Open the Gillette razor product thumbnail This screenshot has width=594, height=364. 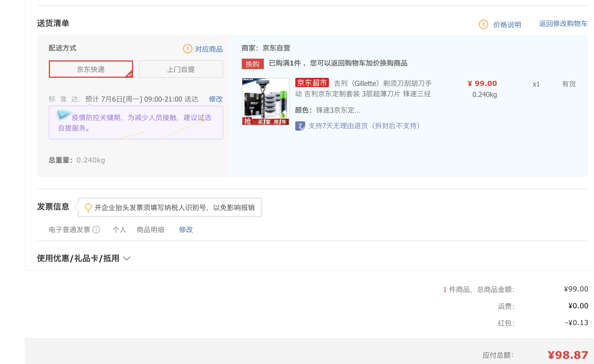tap(266, 102)
